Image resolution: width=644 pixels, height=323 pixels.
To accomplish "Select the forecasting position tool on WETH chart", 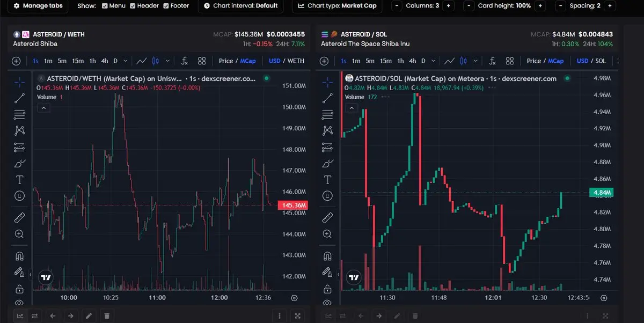I will (20, 147).
